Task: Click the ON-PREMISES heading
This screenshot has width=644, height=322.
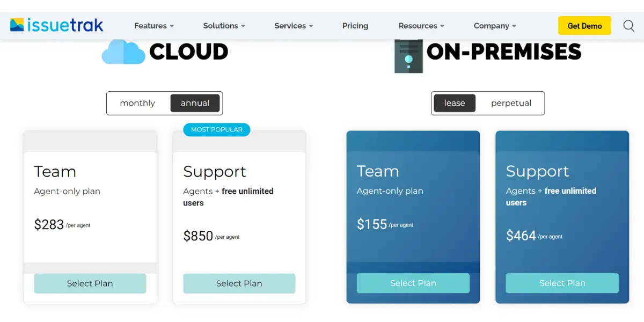Action: (x=504, y=52)
